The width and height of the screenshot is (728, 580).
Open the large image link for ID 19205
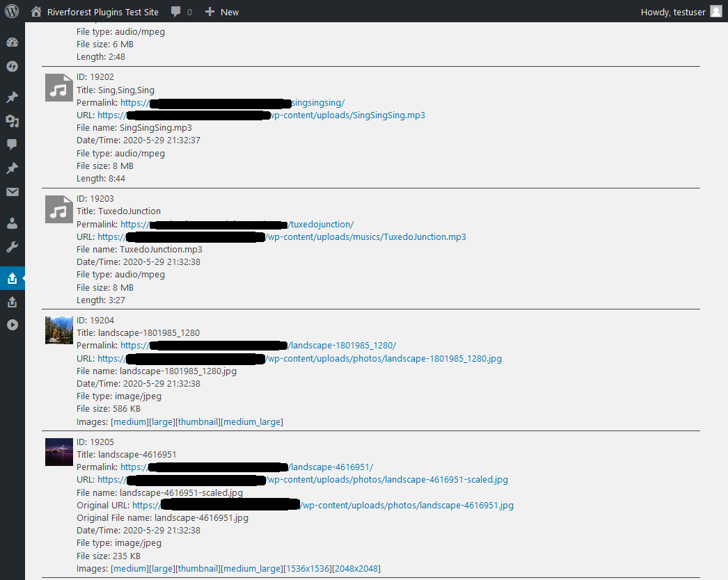[162, 568]
